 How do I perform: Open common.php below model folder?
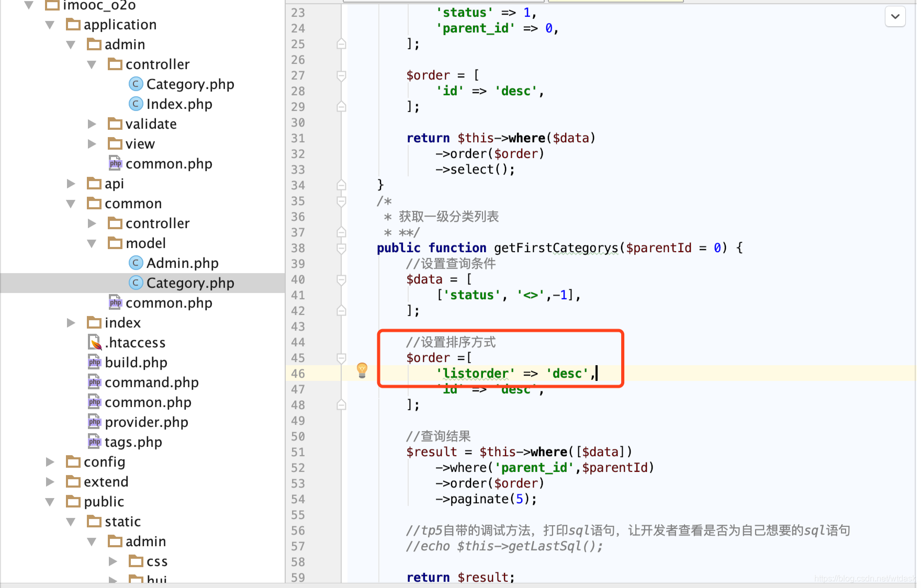[x=169, y=303]
